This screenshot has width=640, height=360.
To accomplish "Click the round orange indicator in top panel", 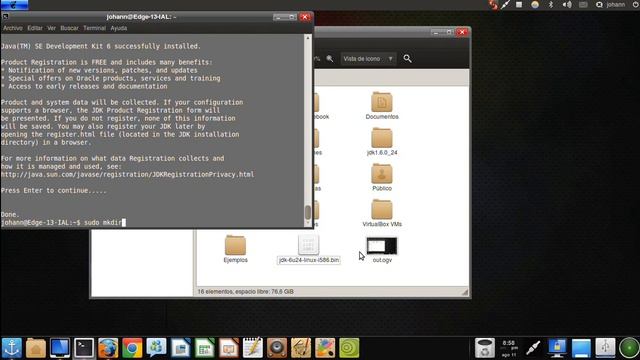I will pos(535,4).
